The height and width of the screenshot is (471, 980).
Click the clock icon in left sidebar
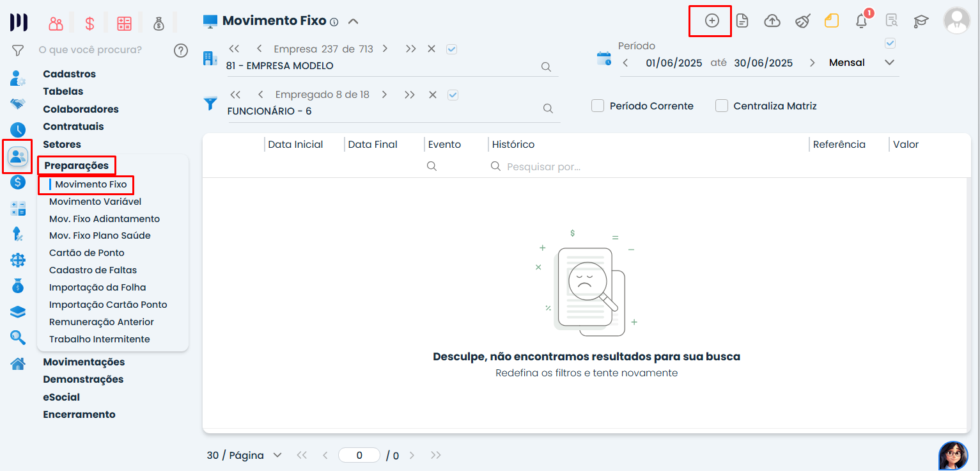point(18,130)
